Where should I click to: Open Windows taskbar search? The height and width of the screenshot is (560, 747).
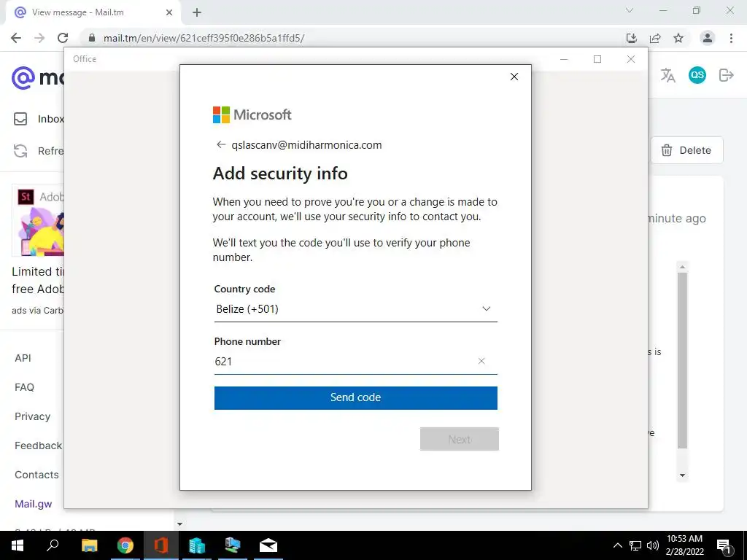click(x=53, y=545)
